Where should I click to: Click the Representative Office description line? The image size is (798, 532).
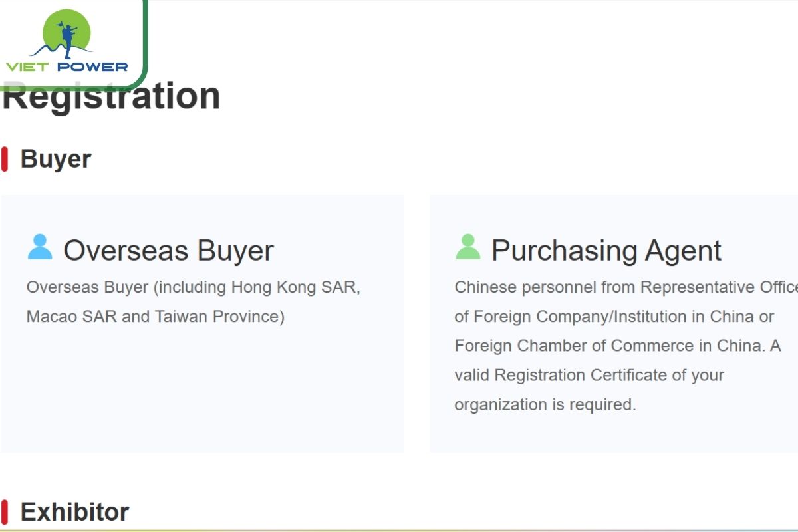coord(625,287)
